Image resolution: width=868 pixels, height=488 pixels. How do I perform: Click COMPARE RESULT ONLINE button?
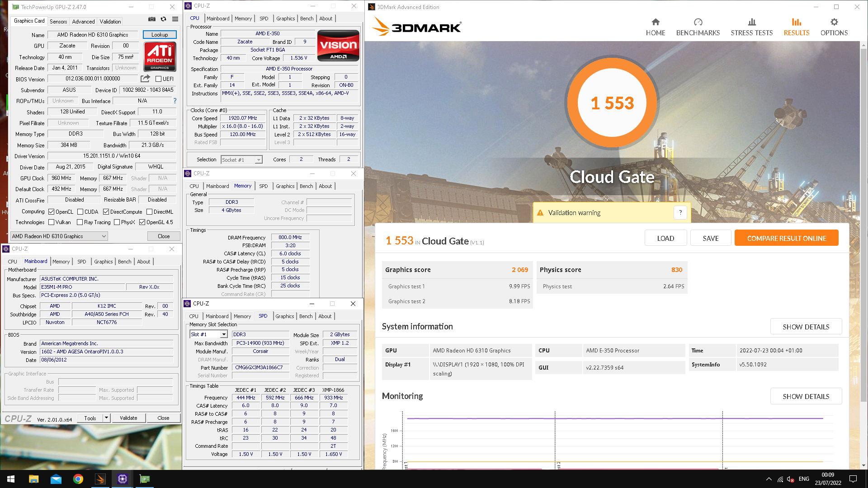click(x=787, y=238)
